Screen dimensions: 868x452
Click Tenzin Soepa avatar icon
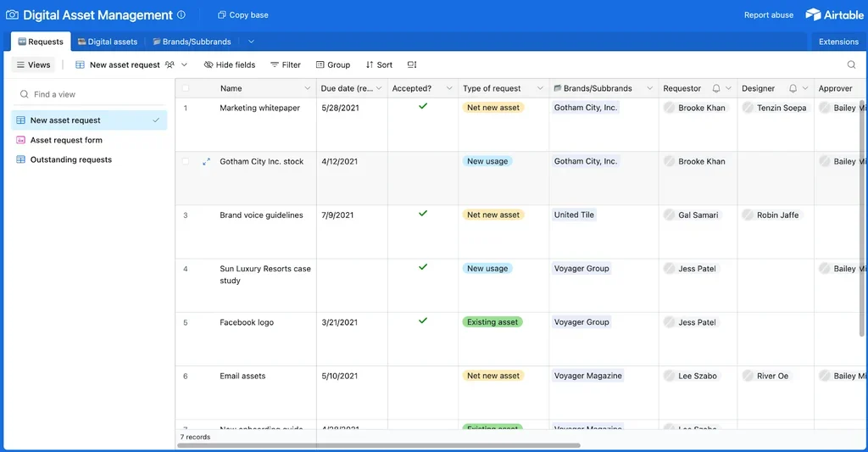(748, 108)
